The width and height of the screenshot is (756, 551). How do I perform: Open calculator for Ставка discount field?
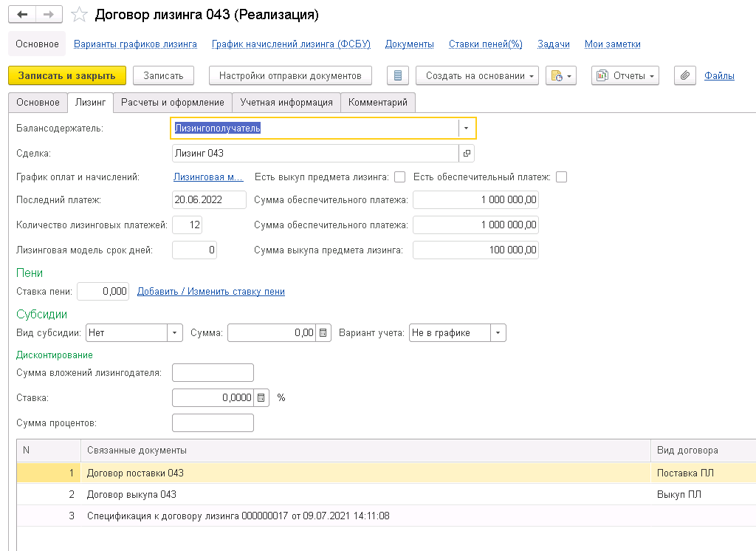[261, 397]
